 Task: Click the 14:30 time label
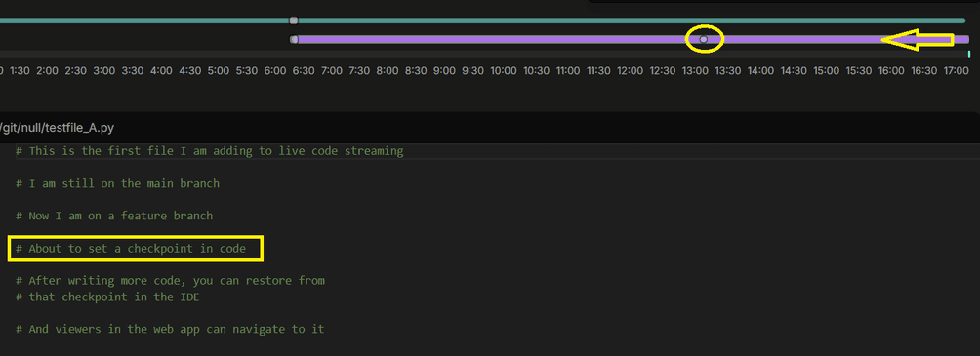794,70
